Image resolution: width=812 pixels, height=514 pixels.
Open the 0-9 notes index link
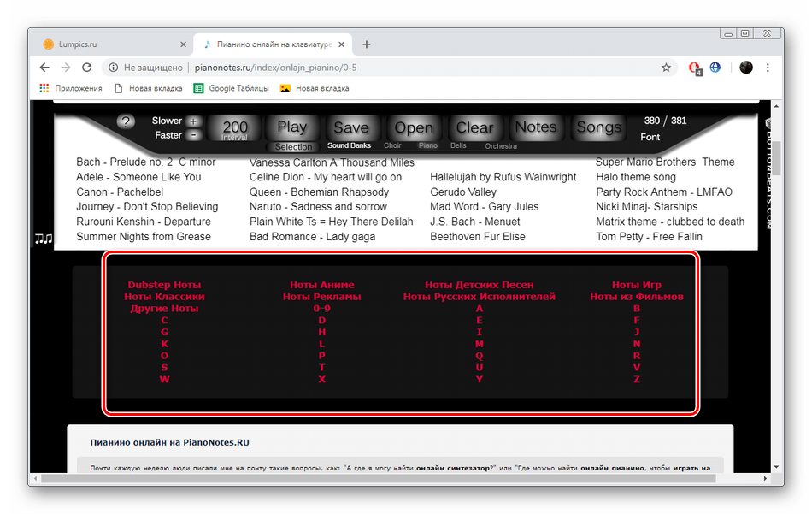[x=321, y=309]
